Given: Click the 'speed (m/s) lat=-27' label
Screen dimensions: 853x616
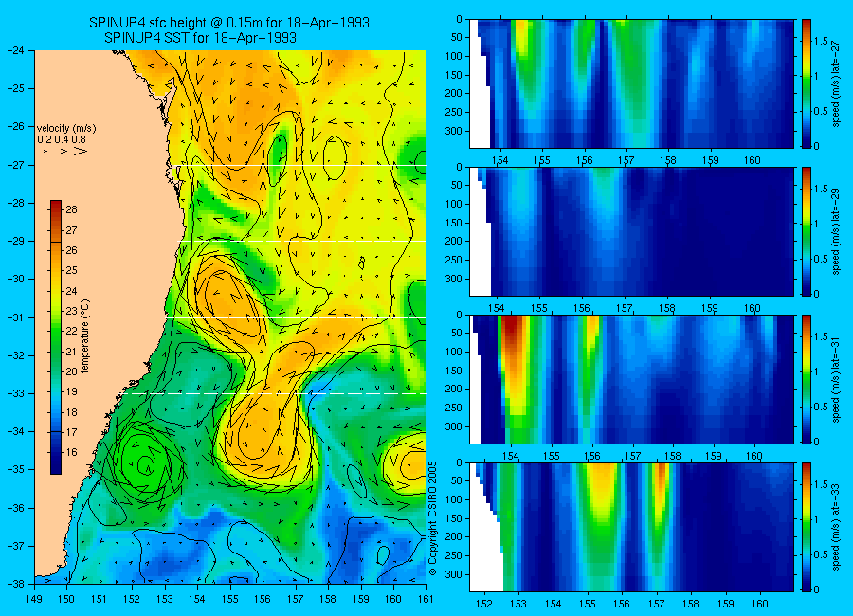Looking at the screenshot, I should [x=837, y=83].
